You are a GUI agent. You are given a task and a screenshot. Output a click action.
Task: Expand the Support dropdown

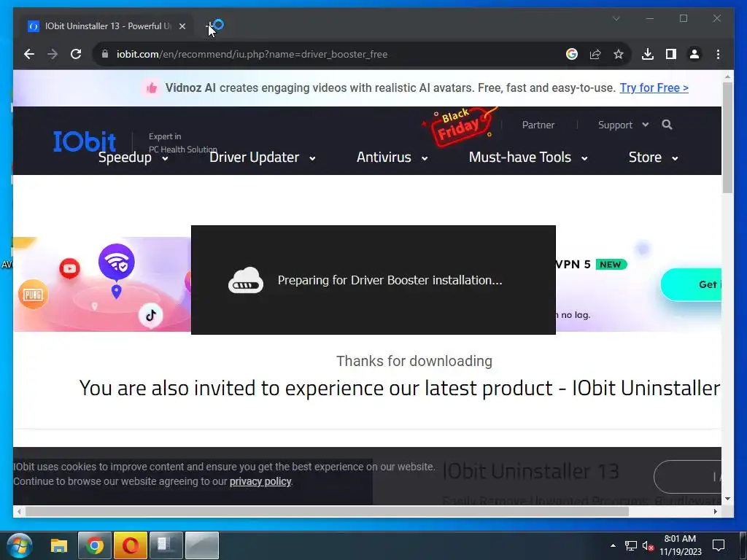pyautogui.click(x=623, y=125)
